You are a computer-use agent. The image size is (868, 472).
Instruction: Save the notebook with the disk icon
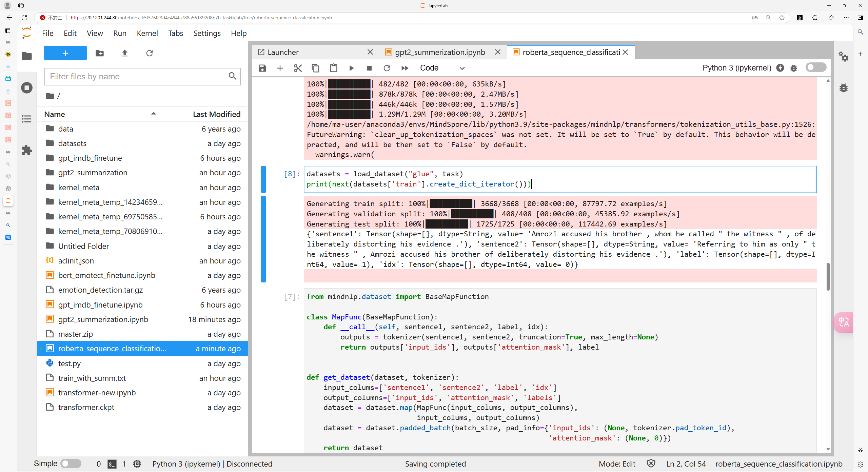click(262, 68)
